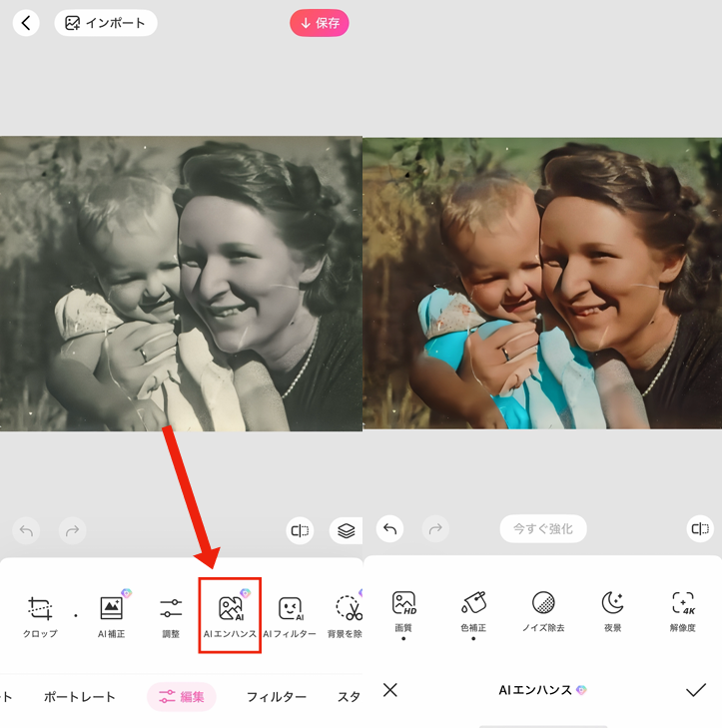Choose the AIフィルター face icon
The height and width of the screenshot is (728, 722).
[x=290, y=614]
